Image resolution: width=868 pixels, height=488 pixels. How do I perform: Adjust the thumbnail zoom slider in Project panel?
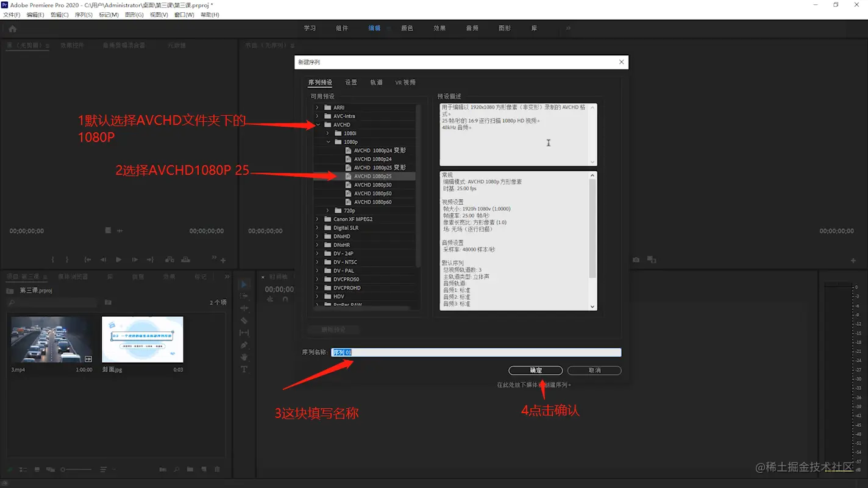pos(76,470)
